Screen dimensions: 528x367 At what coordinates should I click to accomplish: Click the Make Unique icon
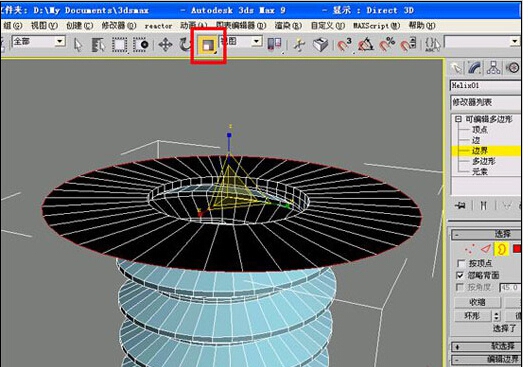(507, 205)
